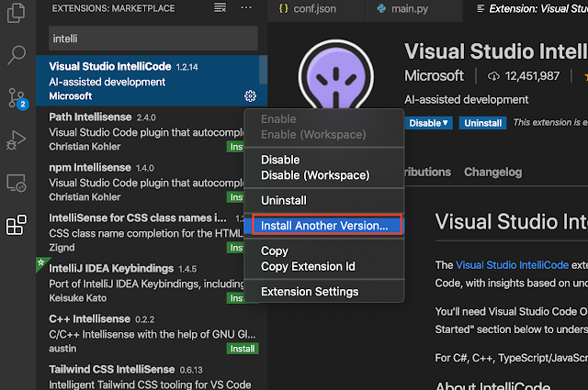This screenshot has width=588, height=390.
Task: Click the blue Uninstall button
Action: [x=482, y=123]
